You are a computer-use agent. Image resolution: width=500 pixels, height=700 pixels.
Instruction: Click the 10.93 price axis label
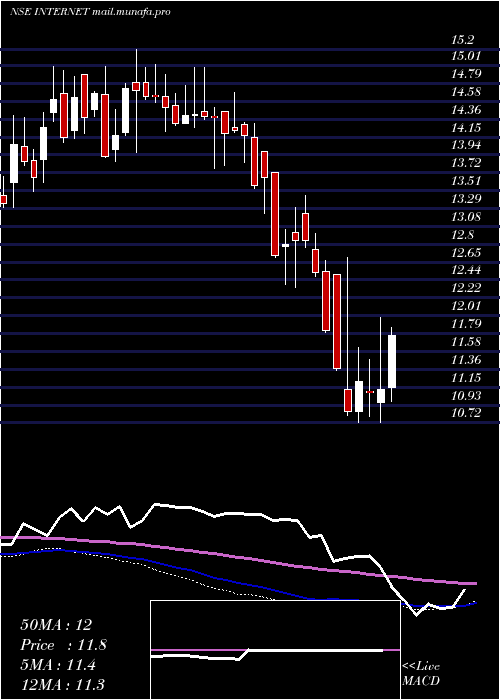466,396
